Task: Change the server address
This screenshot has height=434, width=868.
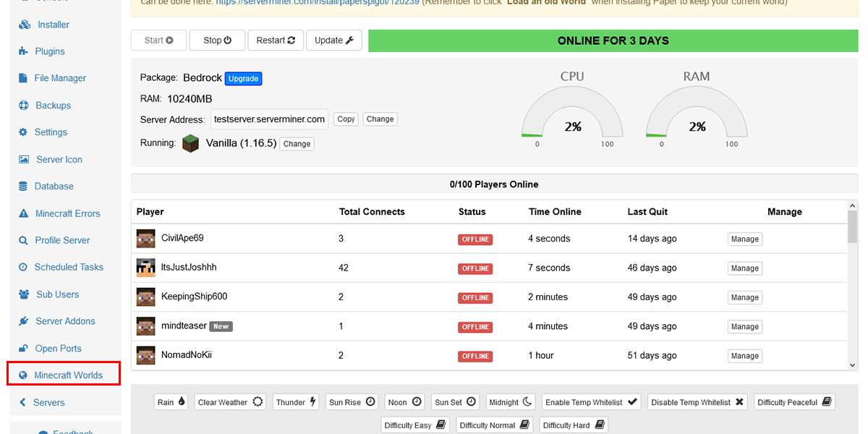Action: click(x=380, y=119)
